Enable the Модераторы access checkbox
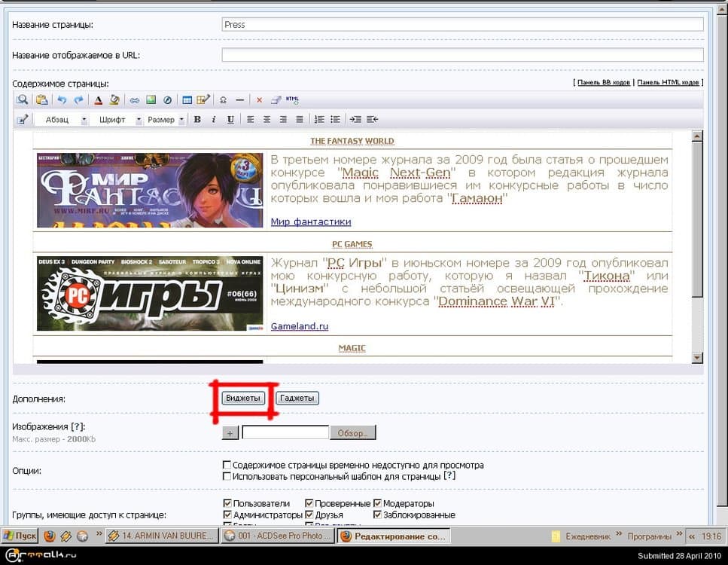The height and width of the screenshot is (565, 728). [377, 503]
